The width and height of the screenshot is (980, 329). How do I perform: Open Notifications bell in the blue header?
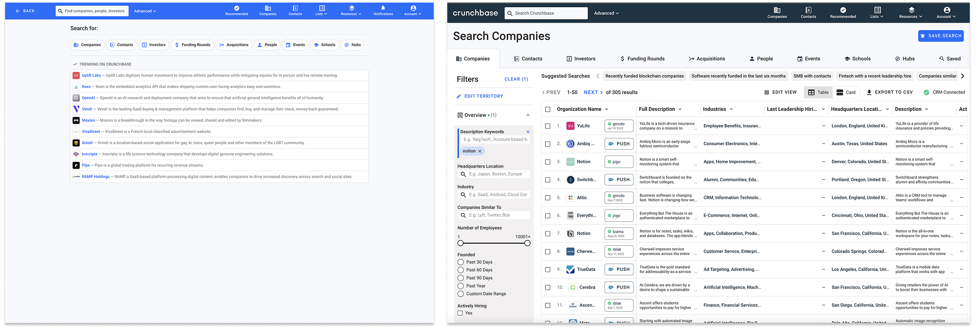[383, 8]
